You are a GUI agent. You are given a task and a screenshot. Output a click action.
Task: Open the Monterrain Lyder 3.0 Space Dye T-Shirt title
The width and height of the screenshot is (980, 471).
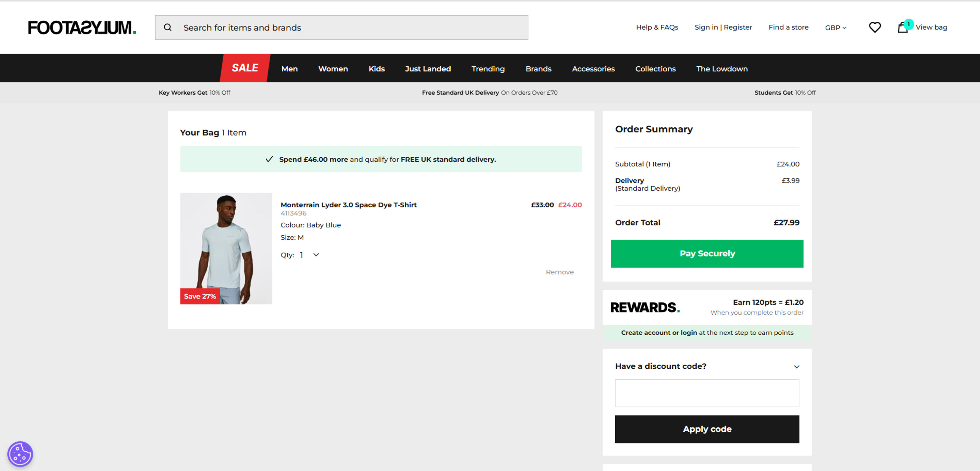click(x=348, y=205)
